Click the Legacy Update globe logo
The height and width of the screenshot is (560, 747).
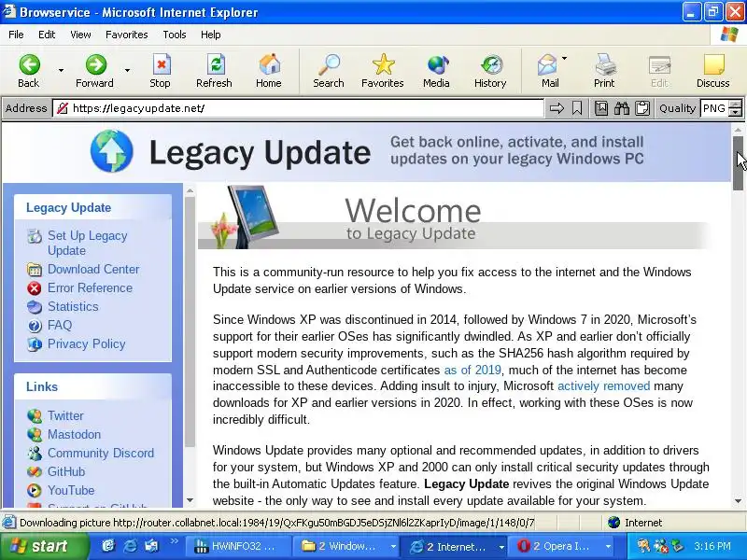pos(112,150)
